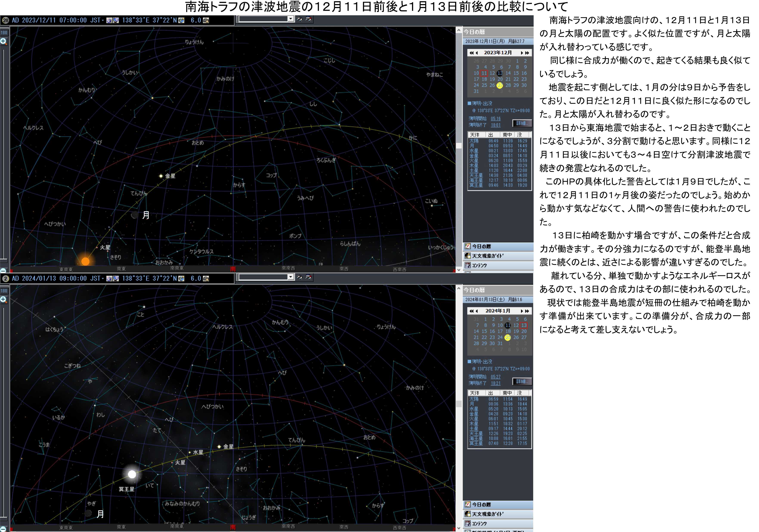Click the upper chart's vertical scrollbar up arrow
This screenshot has width=759, height=532.
coord(459,30)
